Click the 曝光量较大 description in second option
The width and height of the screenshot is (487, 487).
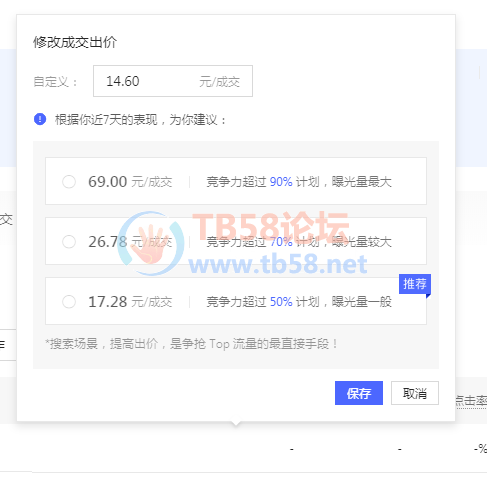pos(362,242)
